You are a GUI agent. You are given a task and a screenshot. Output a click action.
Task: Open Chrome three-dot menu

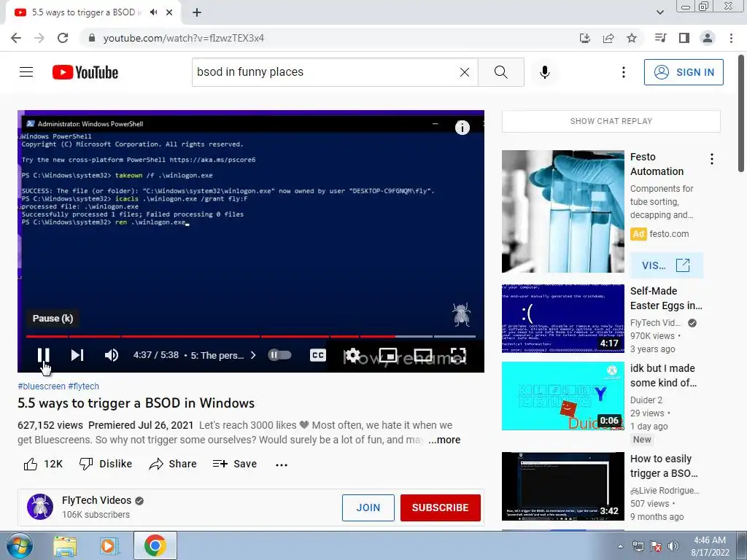(x=731, y=38)
